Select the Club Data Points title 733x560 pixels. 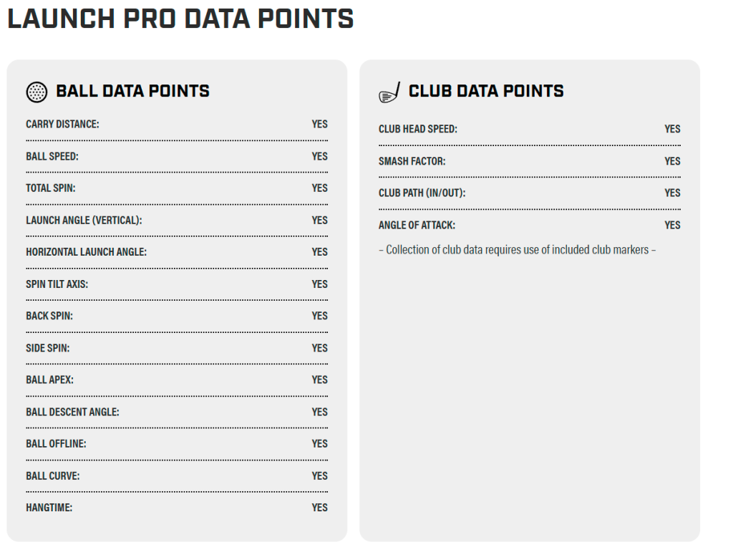486,92
